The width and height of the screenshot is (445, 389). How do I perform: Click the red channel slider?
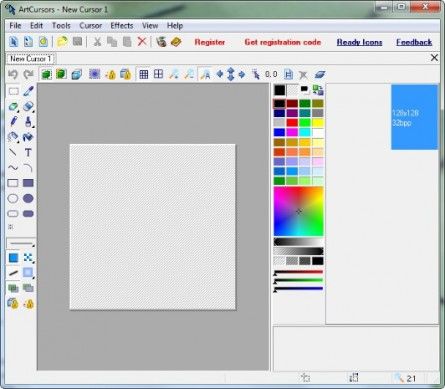click(x=298, y=273)
